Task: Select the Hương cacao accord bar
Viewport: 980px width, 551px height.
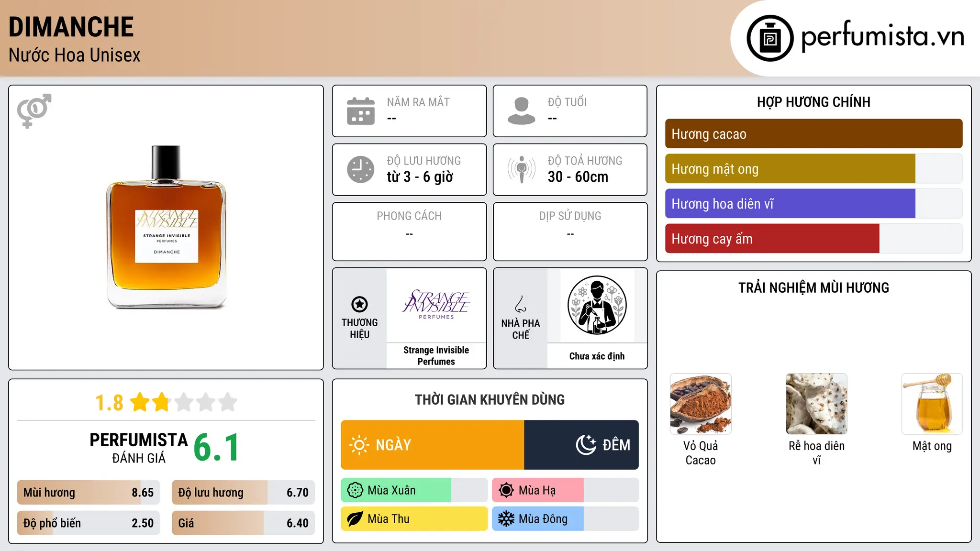Action: coord(813,134)
